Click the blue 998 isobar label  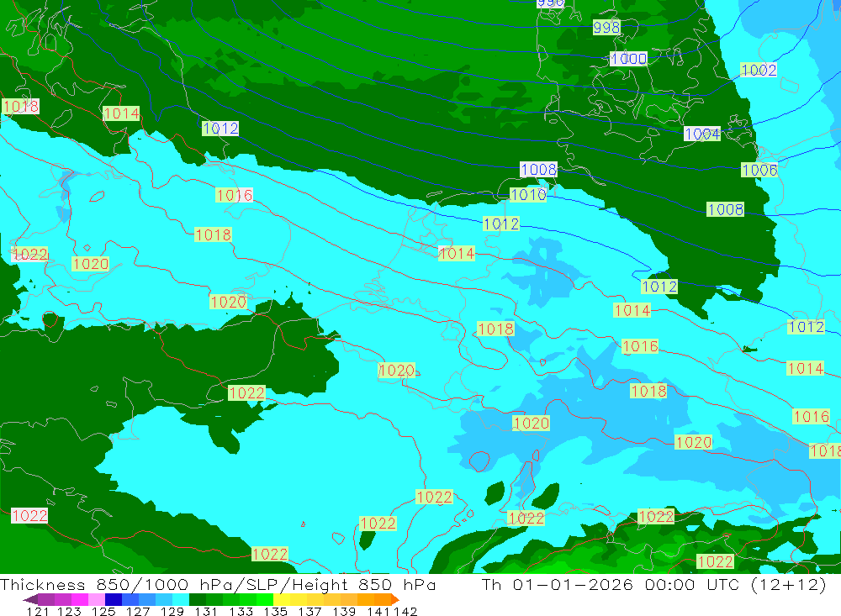coord(606,27)
